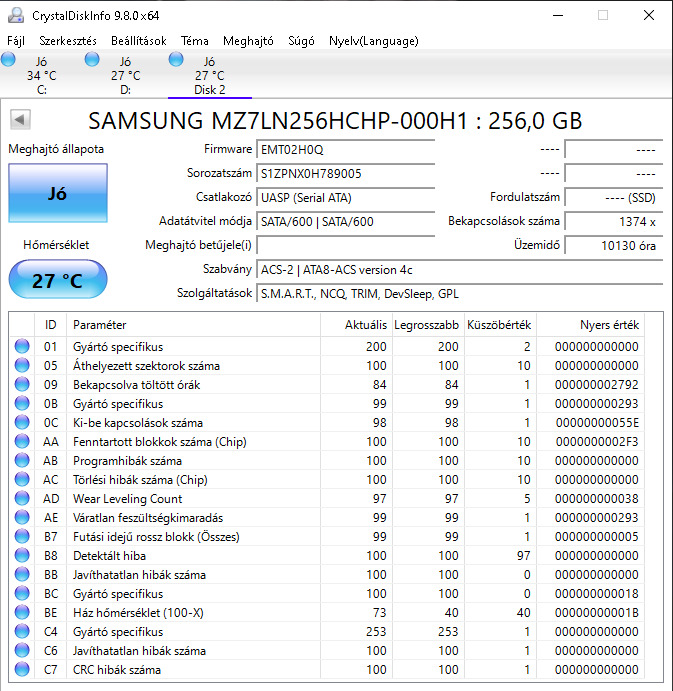Click the Firmware field EMT02H0Q

346,150
